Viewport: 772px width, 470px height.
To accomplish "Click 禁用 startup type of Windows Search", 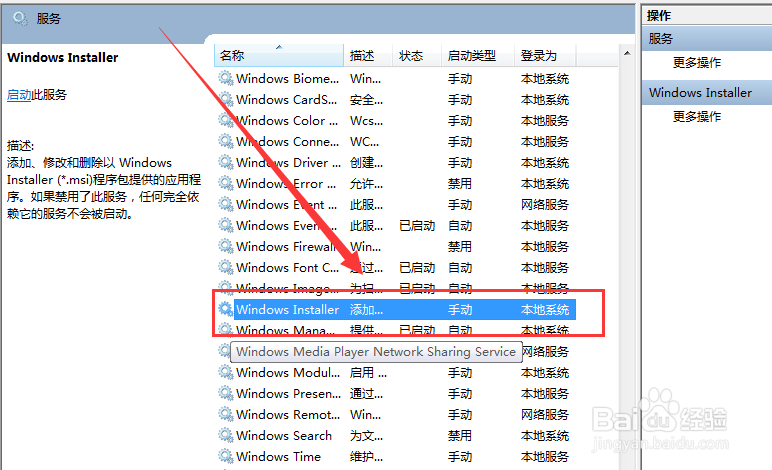I will (460, 436).
